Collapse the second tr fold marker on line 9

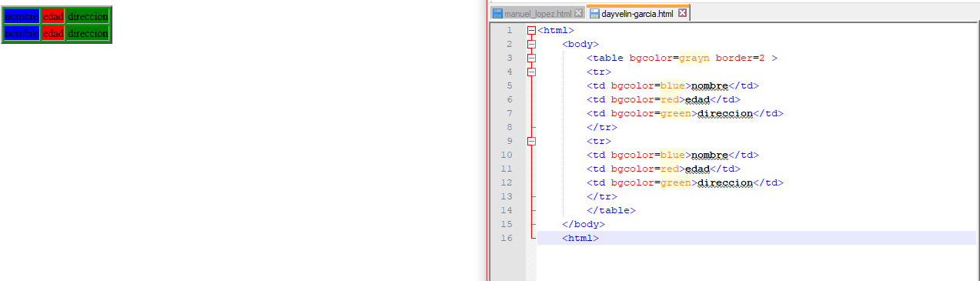tap(531, 141)
